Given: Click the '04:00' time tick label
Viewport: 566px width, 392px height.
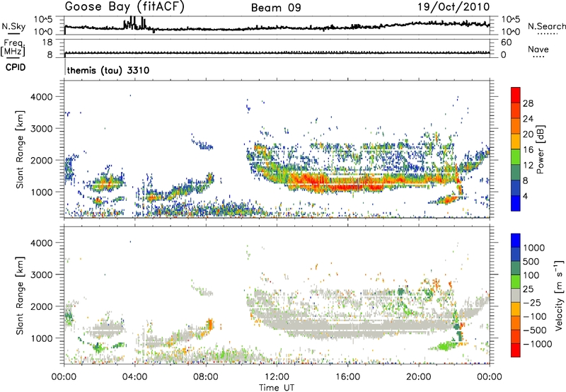Looking at the screenshot, I should click(x=135, y=377).
